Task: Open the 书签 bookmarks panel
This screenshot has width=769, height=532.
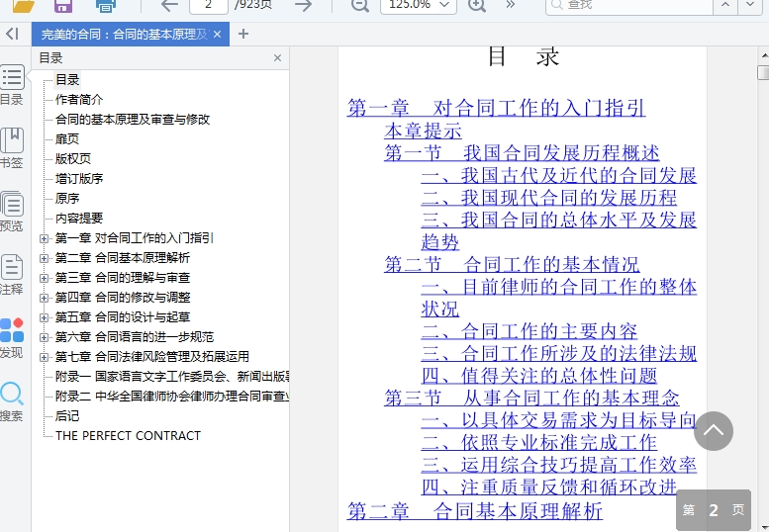Action: click(x=12, y=148)
